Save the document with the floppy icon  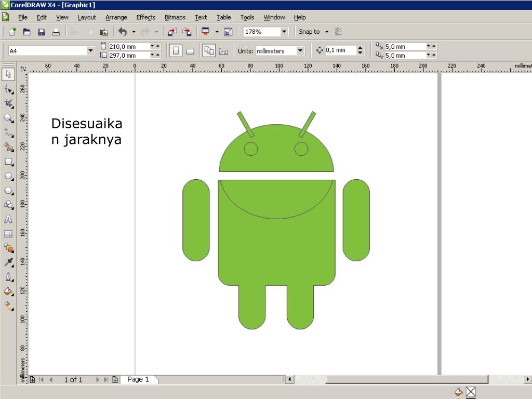coord(42,32)
